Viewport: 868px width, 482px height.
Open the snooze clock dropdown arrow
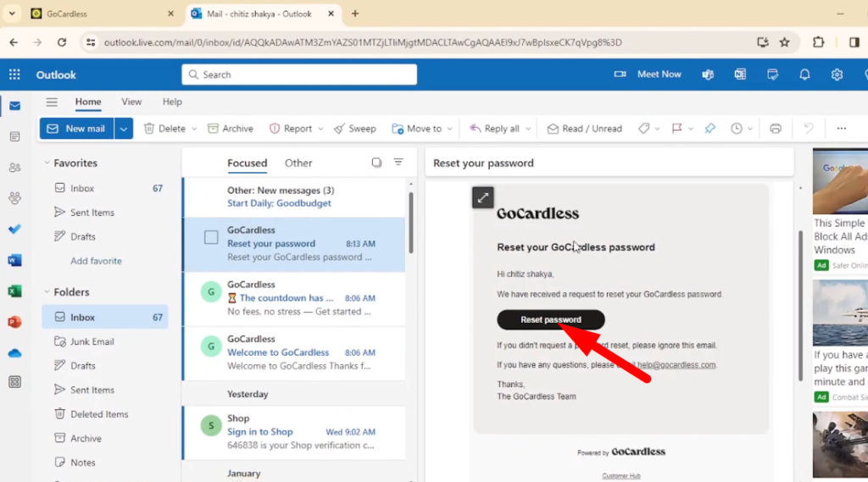750,129
